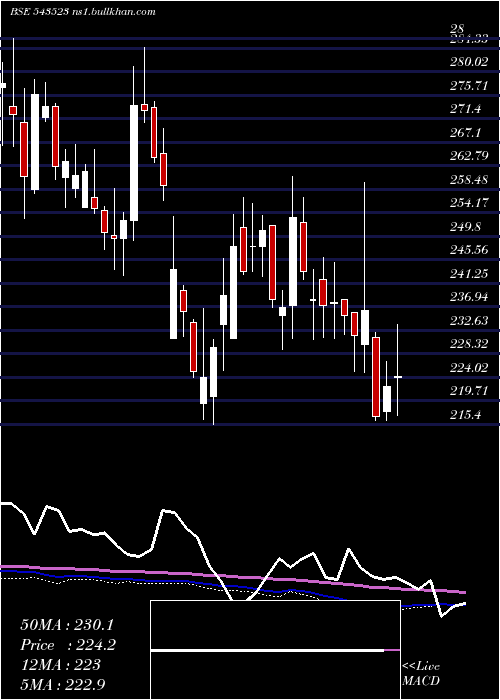Select the 275.71 price axis label
This screenshot has height=700, width=500.
pos(469,86)
